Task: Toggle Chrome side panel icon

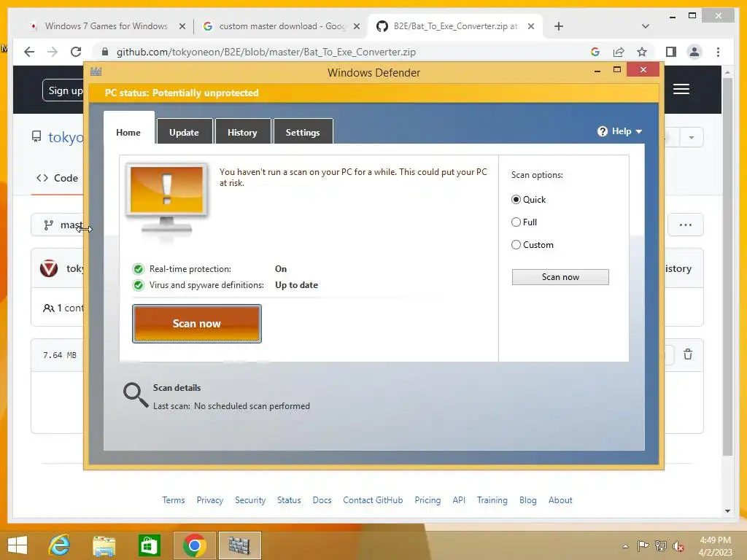Action: click(x=671, y=52)
